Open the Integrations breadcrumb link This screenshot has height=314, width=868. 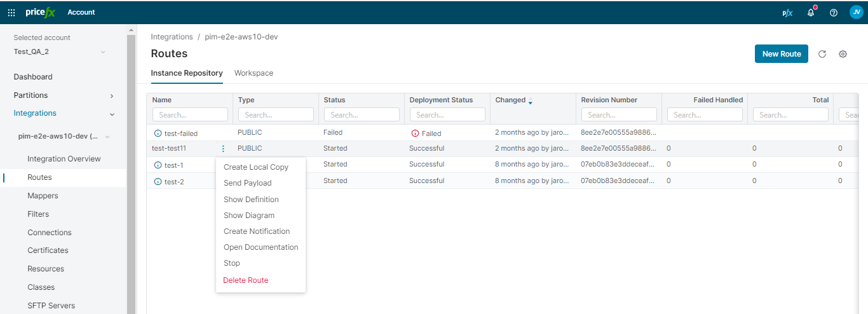[172, 37]
